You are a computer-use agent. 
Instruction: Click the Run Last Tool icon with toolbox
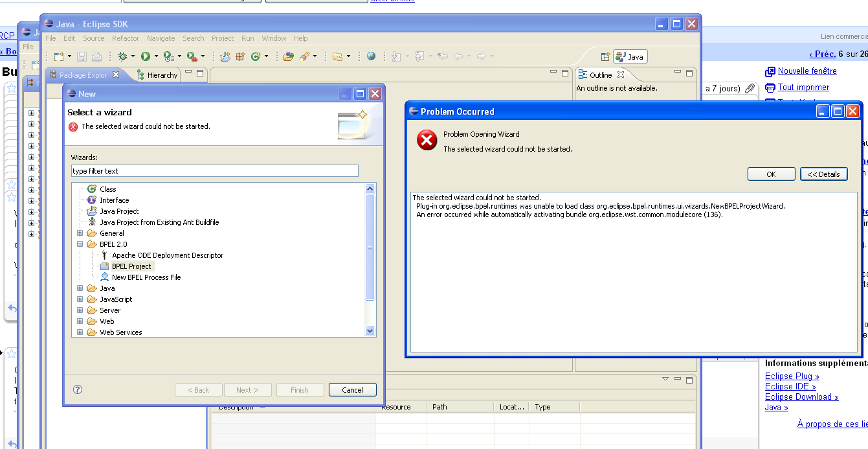coord(192,57)
